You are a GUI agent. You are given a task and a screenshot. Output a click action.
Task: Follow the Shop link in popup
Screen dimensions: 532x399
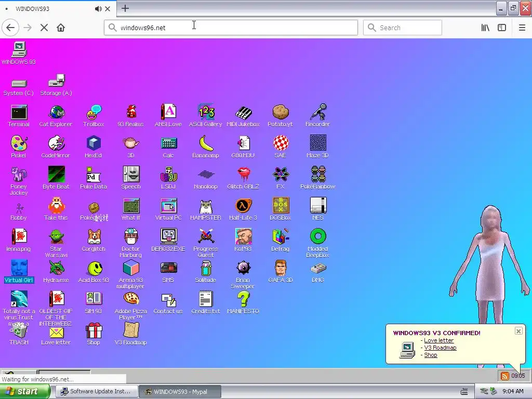[431, 355]
